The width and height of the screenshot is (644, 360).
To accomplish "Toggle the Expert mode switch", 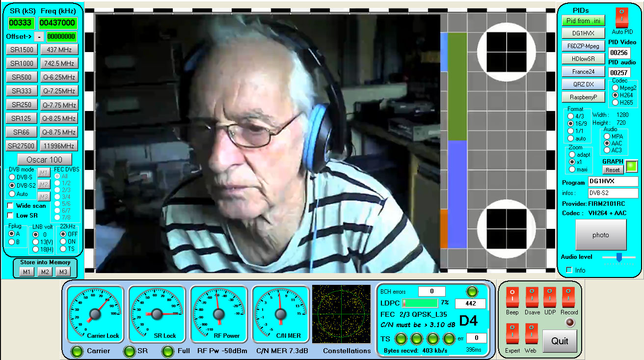I will [x=512, y=334].
